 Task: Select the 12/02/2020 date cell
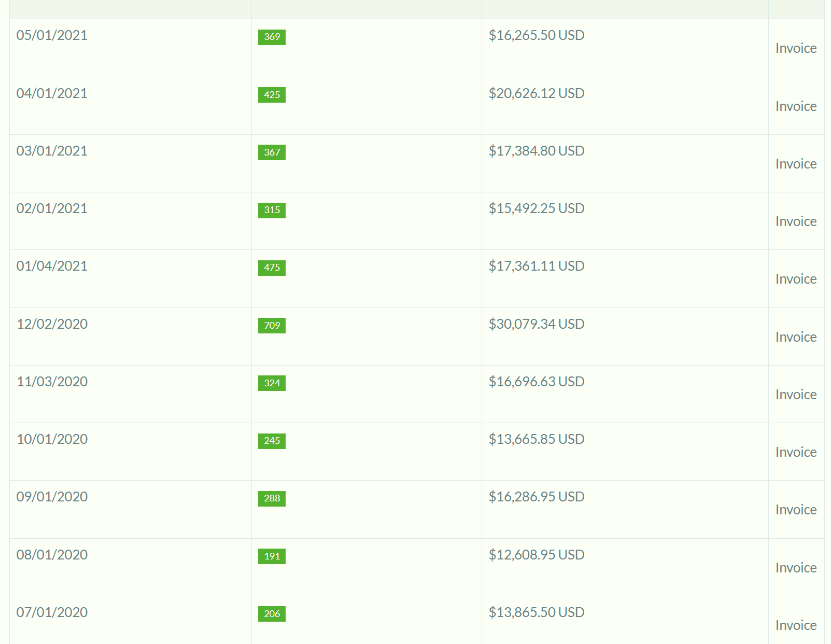(52, 324)
